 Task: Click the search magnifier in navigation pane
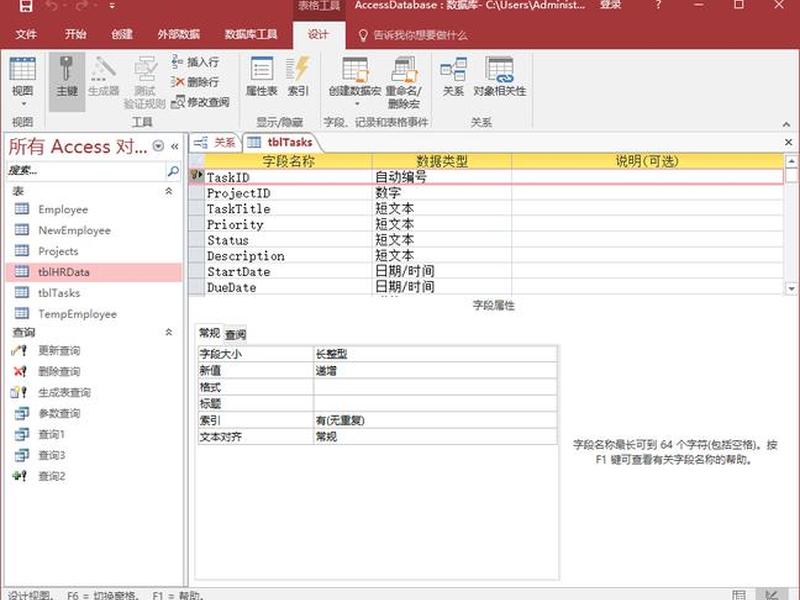pyautogui.click(x=173, y=171)
